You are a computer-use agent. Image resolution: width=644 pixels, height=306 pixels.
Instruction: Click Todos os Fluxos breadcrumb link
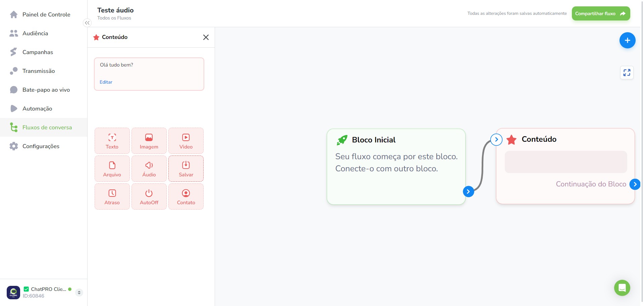[114, 18]
